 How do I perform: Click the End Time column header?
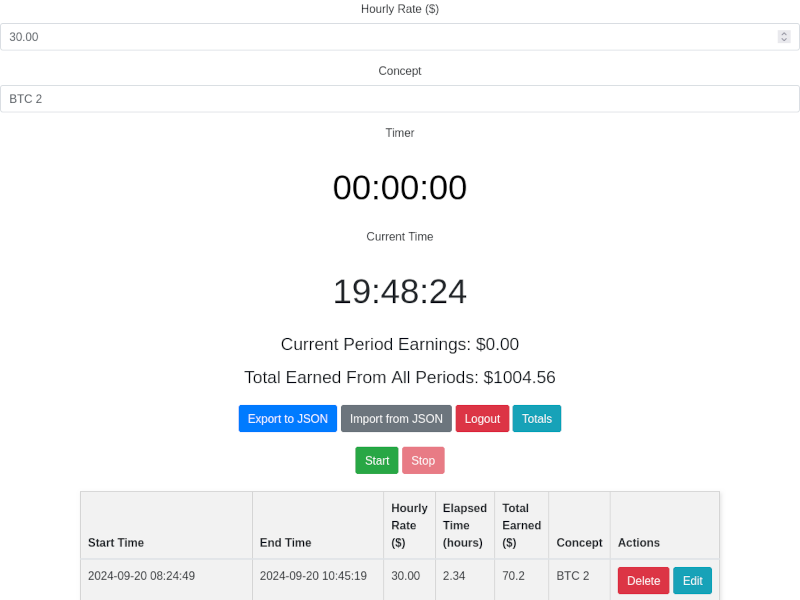[285, 543]
